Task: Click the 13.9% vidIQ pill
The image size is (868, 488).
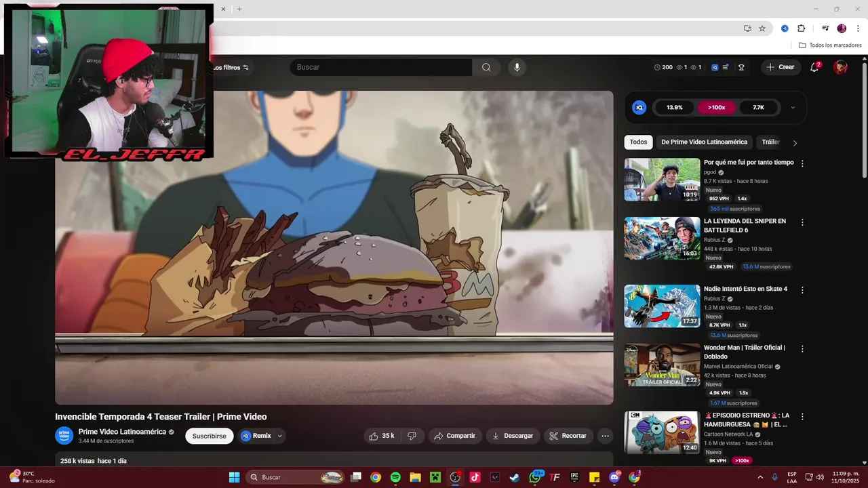Action: (675, 107)
